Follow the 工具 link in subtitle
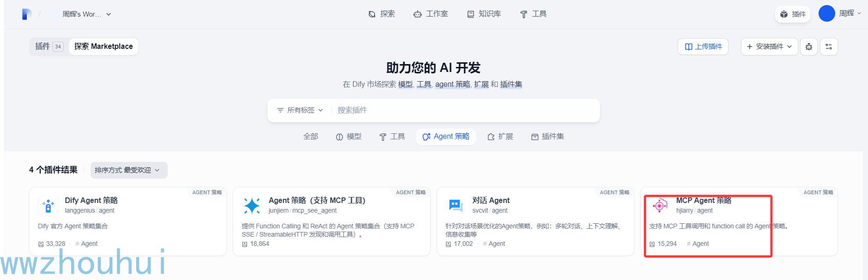Image resolution: width=868 pixels, height=280 pixels. [x=424, y=84]
